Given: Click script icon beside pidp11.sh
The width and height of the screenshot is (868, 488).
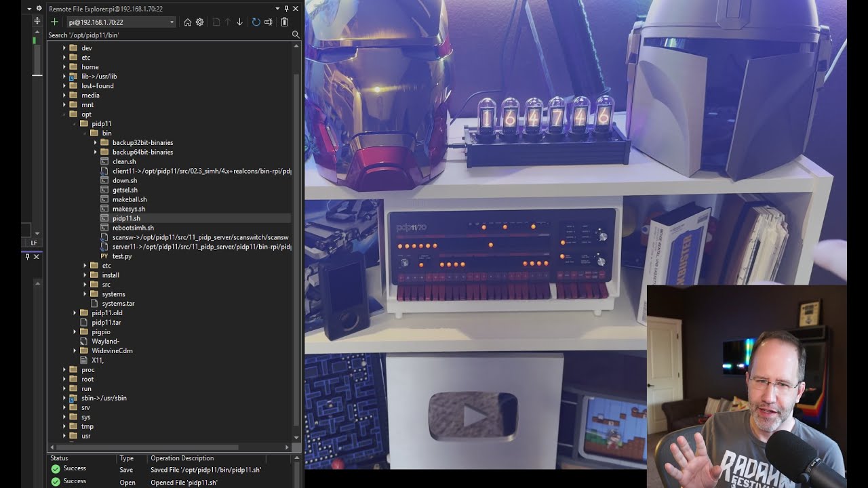Looking at the screenshot, I should point(104,218).
